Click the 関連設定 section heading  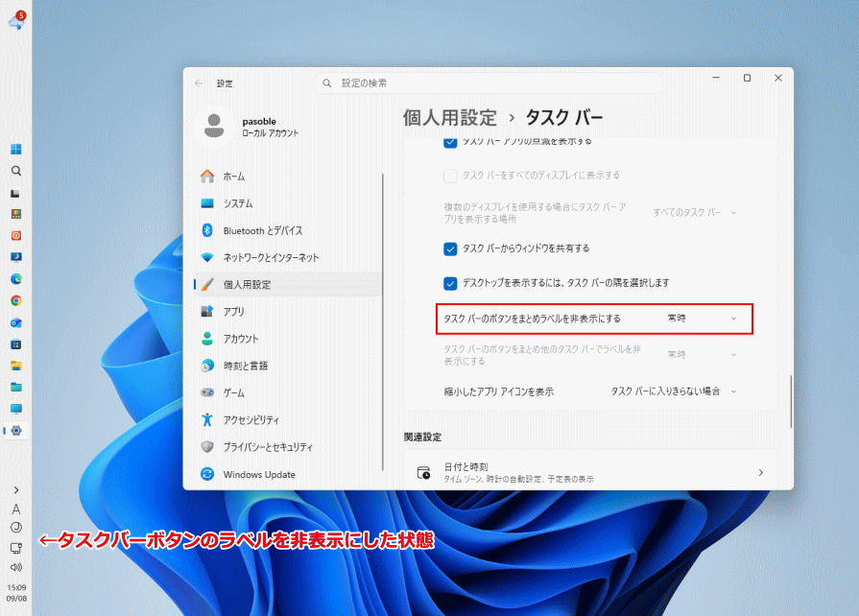(422, 437)
